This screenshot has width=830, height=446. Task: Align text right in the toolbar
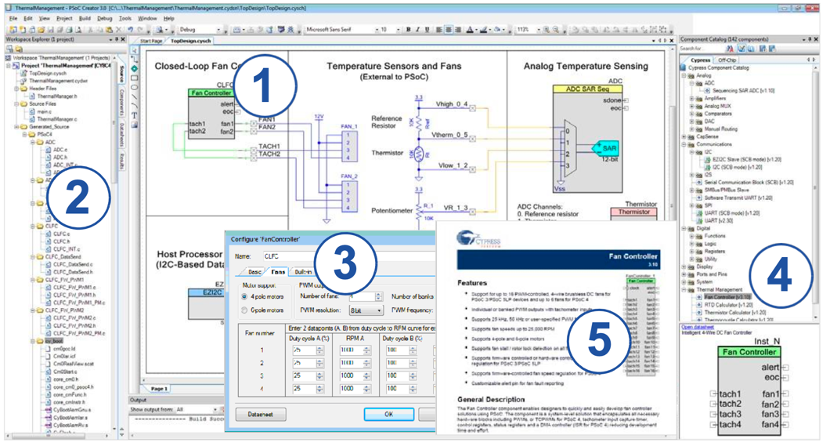pos(458,30)
